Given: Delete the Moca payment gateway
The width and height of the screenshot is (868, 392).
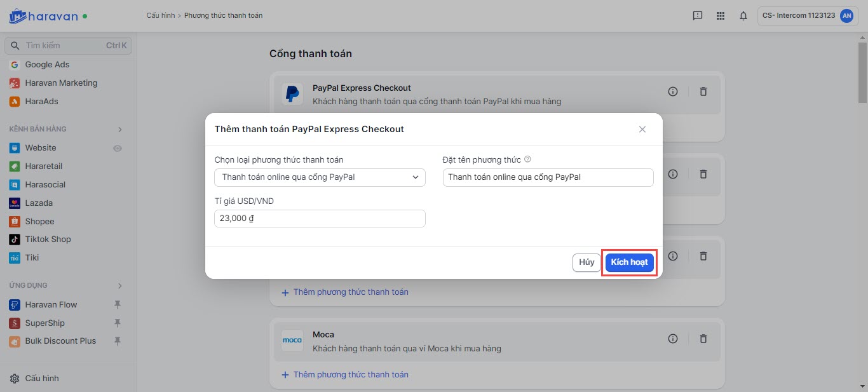Looking at the screenshot, I should coord(703,339).
